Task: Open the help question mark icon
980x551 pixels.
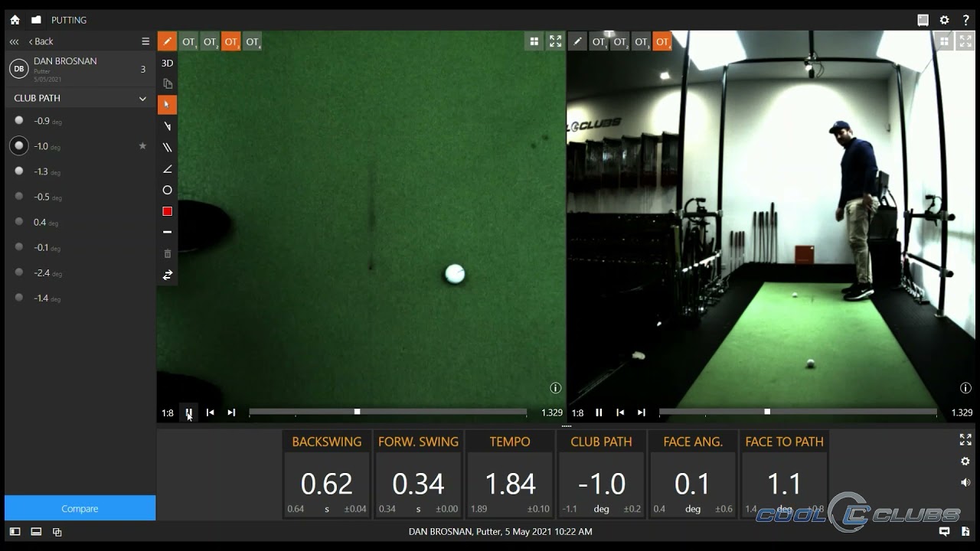Action: coord(965,20)
